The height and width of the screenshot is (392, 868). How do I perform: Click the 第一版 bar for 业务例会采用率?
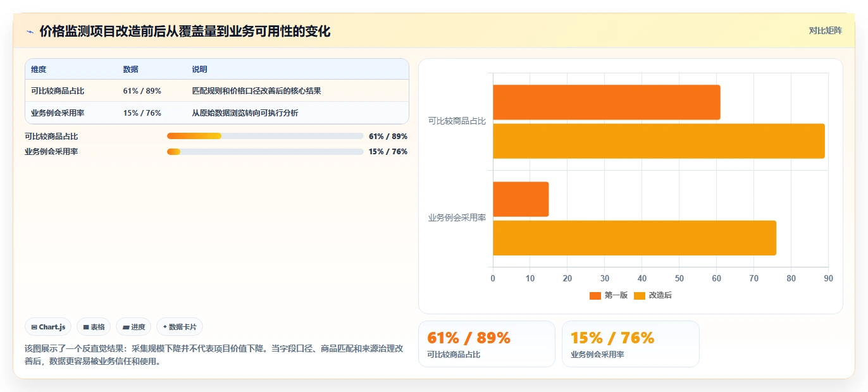521,199
